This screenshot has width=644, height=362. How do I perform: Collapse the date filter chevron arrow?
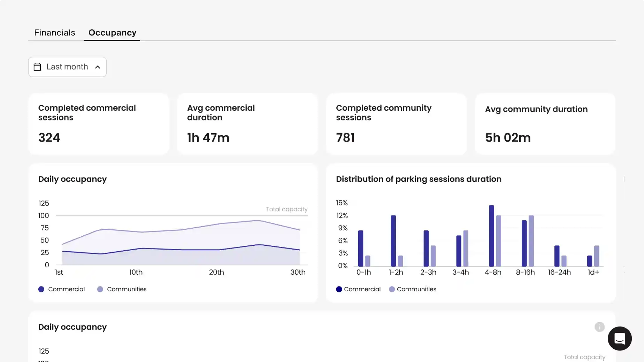coord(98,67)
